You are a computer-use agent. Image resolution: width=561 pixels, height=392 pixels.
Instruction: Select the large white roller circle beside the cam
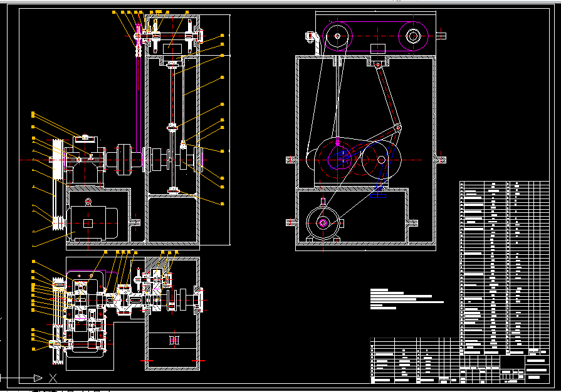click(381, 160)
